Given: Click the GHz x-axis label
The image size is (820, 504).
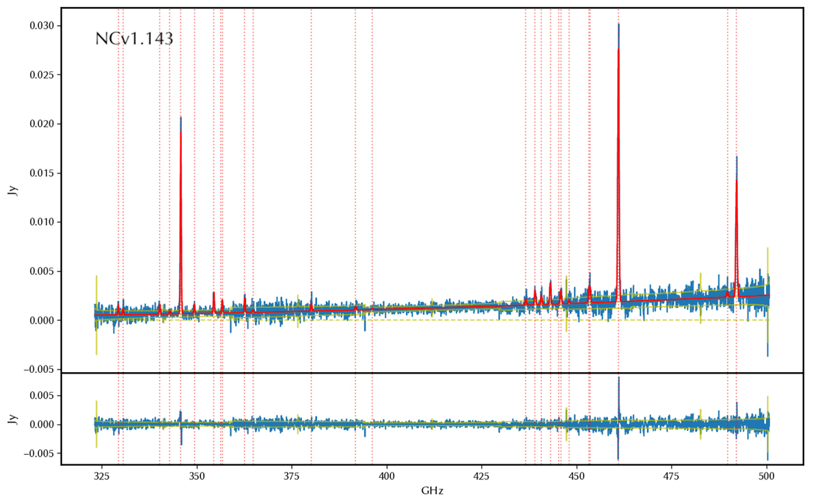Looking at the screenshot, I should (x=431, y=491).
